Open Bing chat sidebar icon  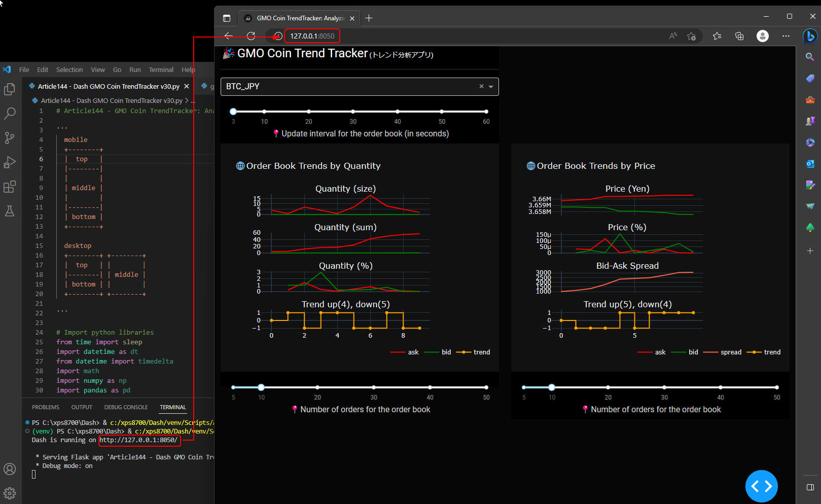point(810,36)
